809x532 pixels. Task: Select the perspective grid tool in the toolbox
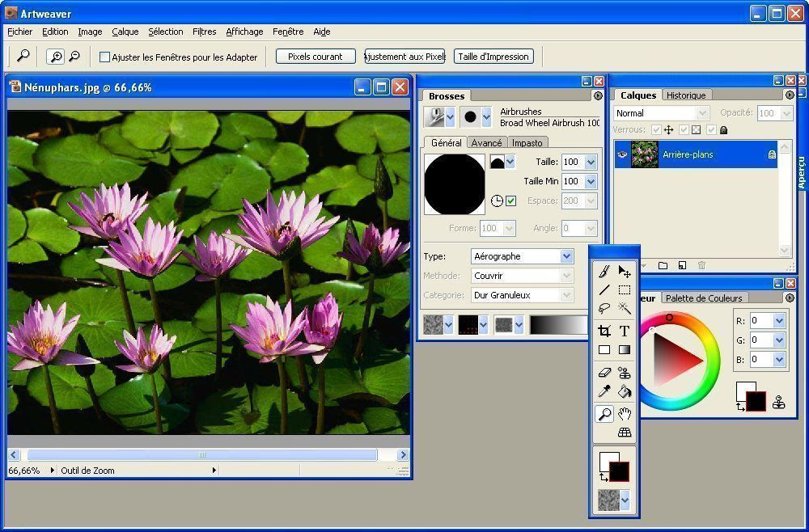(x=625, y=433)
